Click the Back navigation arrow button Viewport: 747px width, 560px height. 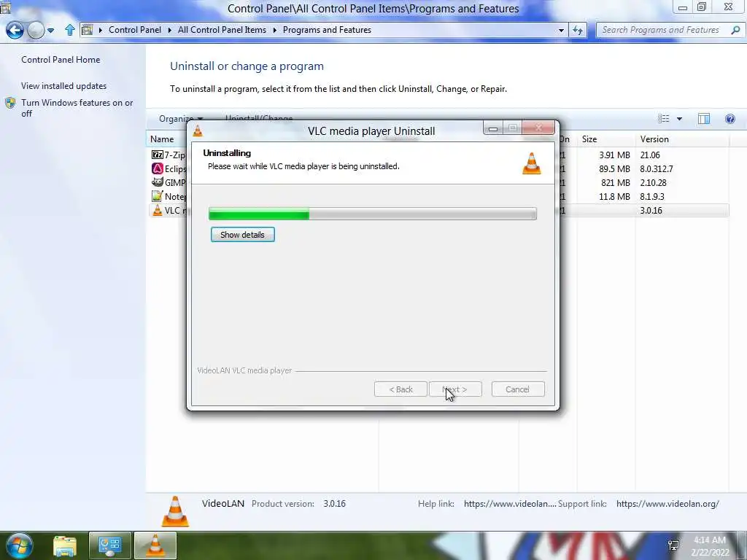pos(15,31)
